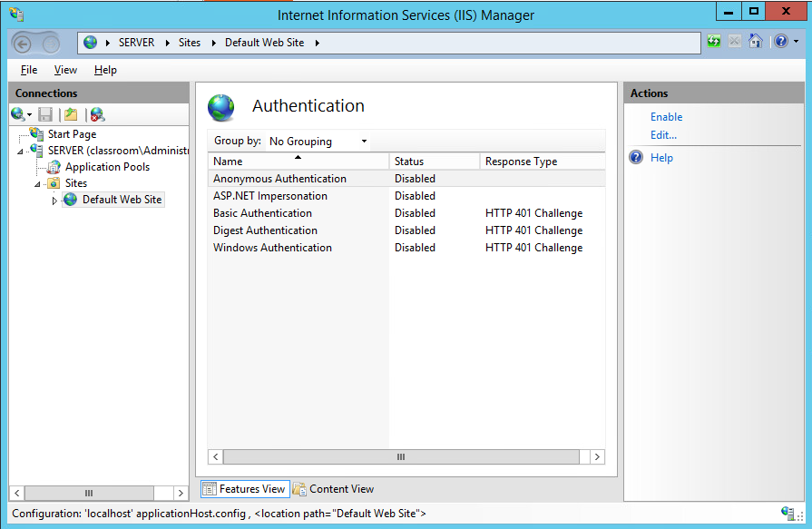Select Digest Authentication row
This screenshot has width=812, height=529.
click(x=406, y=230)
